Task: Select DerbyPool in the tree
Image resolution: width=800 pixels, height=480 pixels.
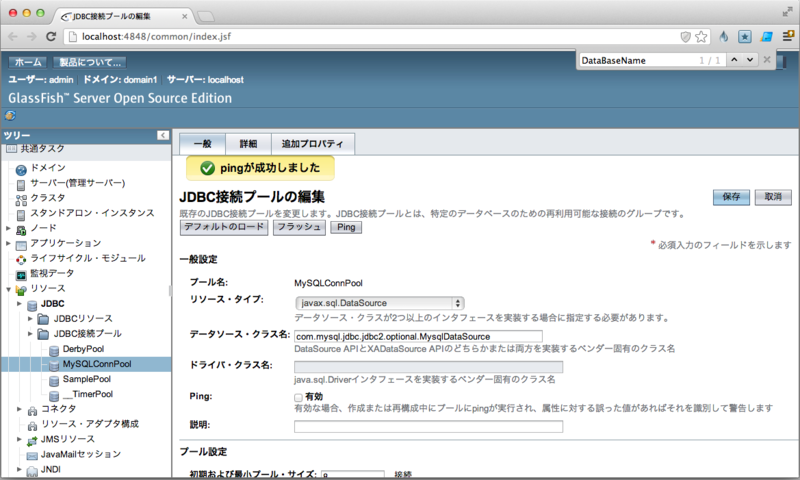Action: (83, 348)
